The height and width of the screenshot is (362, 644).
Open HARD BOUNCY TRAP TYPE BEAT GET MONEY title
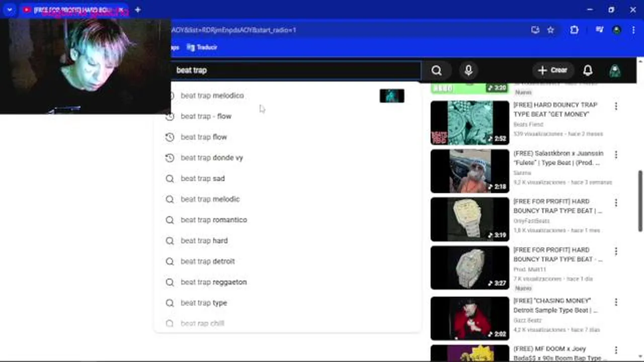(x=555, y=110)
